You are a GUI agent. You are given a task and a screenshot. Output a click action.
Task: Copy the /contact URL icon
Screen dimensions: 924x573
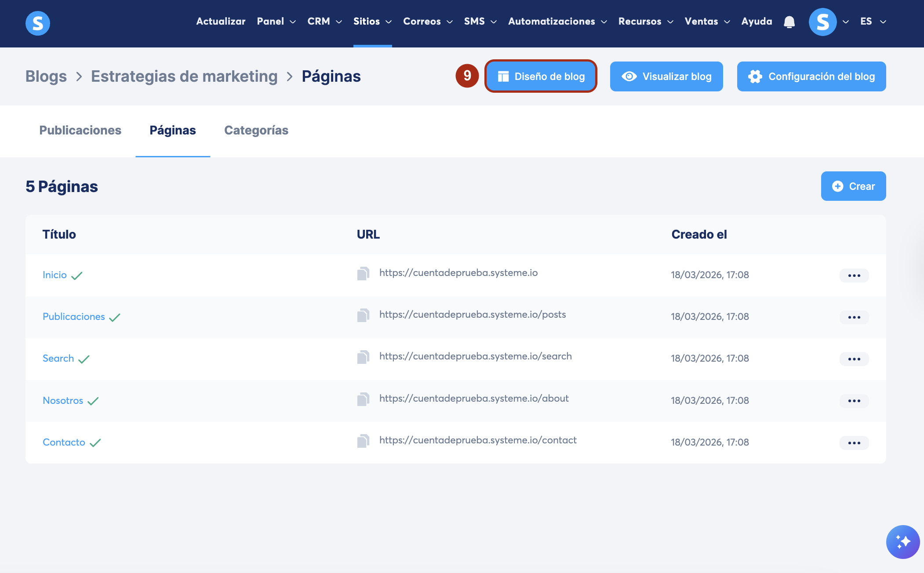pyautogui.click(x=363, y=441)
